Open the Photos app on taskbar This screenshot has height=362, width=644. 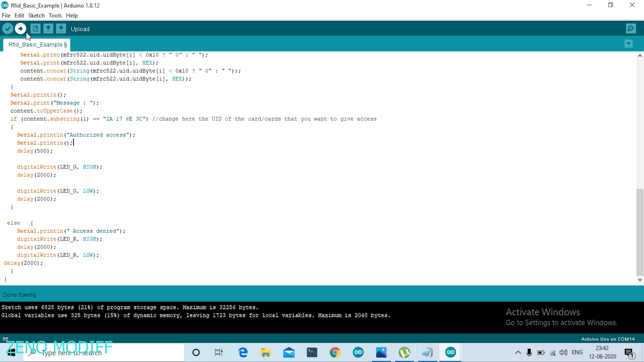point(381,353)
